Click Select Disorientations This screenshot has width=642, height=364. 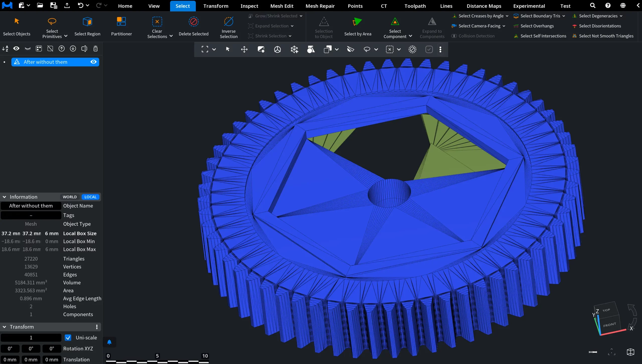tap(596, 26)
